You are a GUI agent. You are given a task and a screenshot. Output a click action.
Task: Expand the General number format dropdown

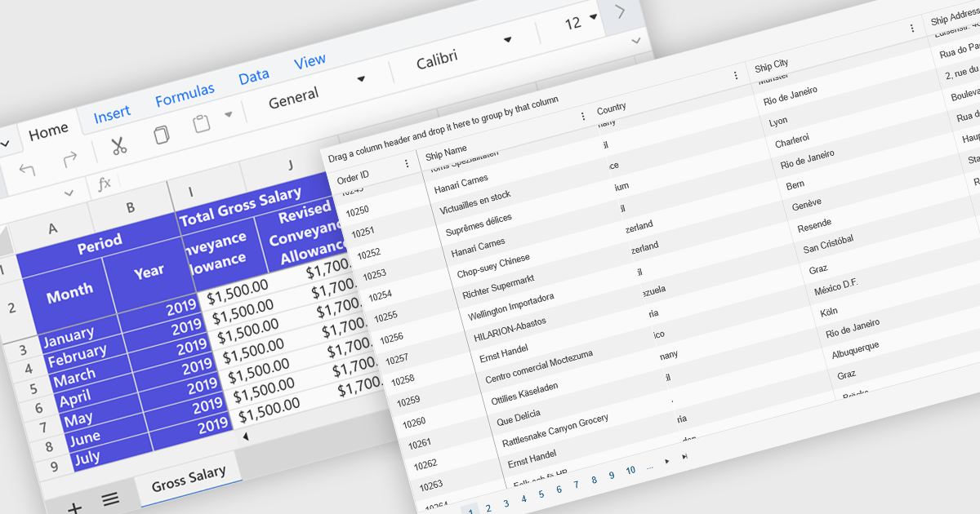361,79
